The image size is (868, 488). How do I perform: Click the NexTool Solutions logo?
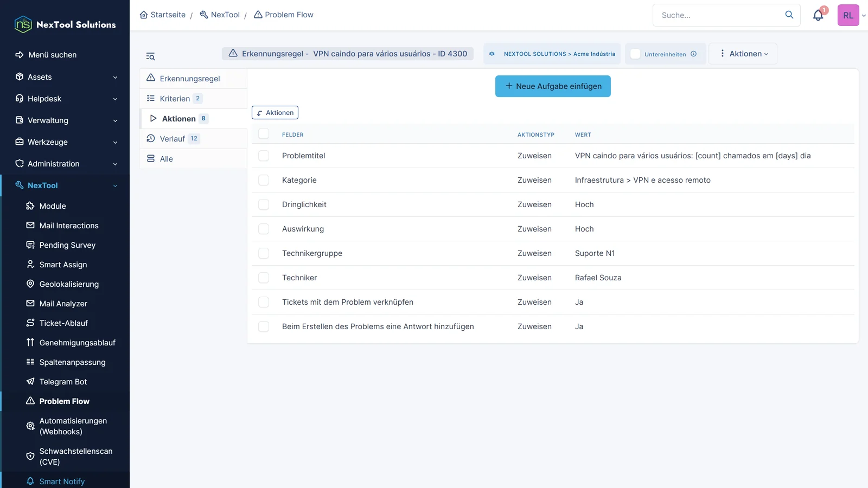coord(65,24)
